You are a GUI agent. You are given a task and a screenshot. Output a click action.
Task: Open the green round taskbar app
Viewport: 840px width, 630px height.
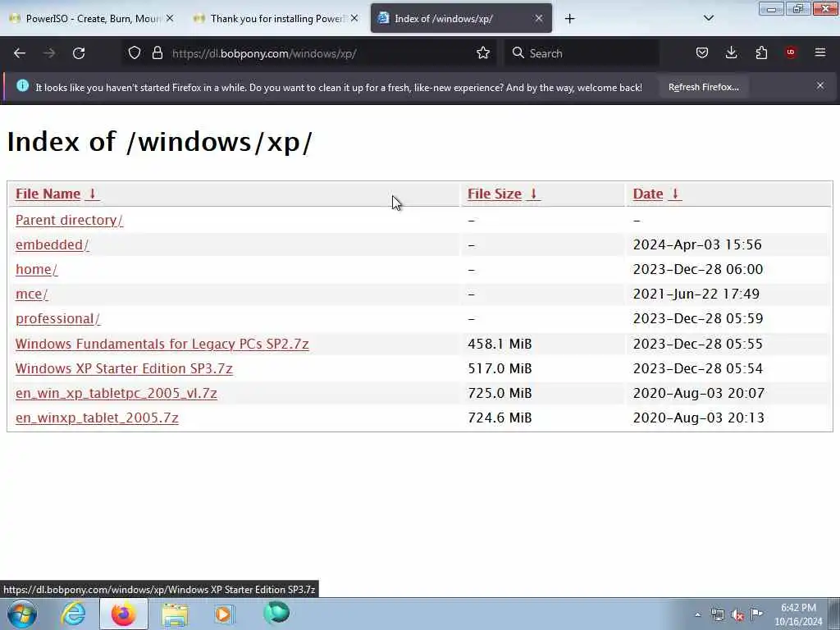(276, 613)
